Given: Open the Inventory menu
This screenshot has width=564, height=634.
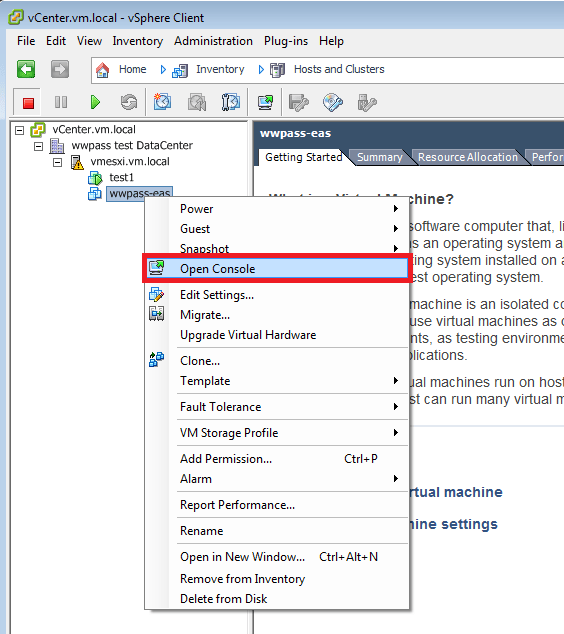Looking at the screenshot, I should point(137,41).
